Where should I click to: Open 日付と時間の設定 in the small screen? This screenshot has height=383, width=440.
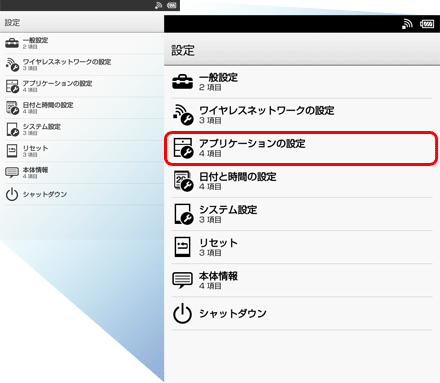[x=84, y=108]
